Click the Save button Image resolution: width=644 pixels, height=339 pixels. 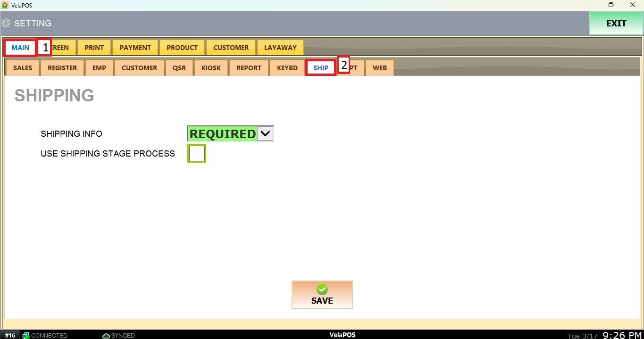click(322, 295)
